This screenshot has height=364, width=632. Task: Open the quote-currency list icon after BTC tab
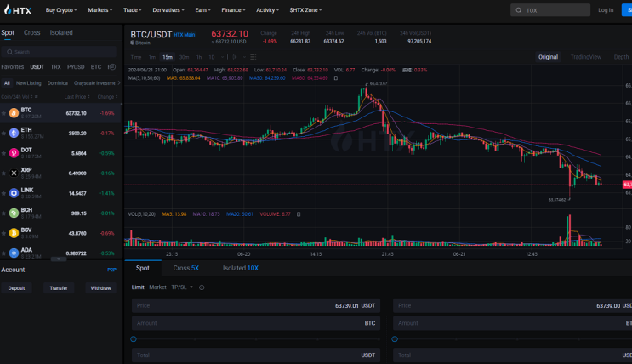[x=112, y=67]
